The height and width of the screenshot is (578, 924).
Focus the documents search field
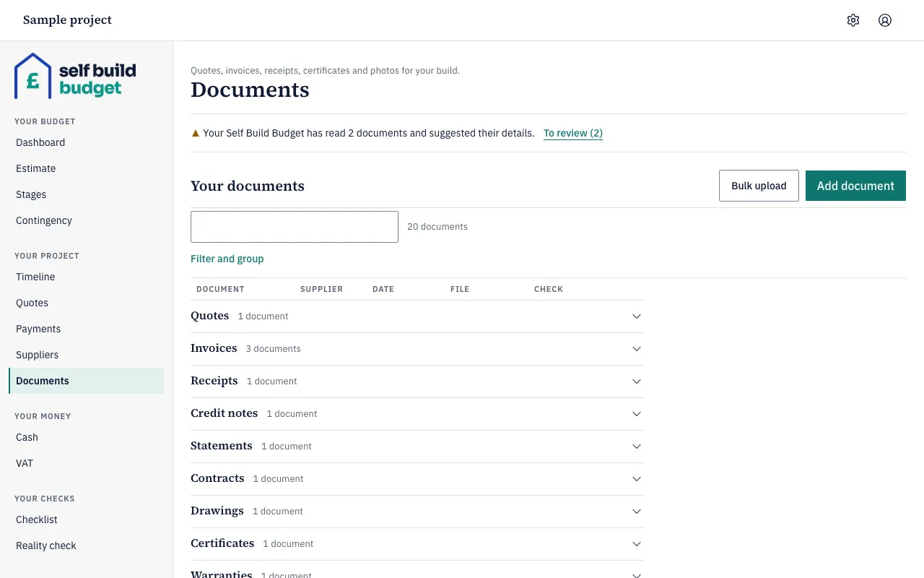pyautogui.click(x=295, y=227)
